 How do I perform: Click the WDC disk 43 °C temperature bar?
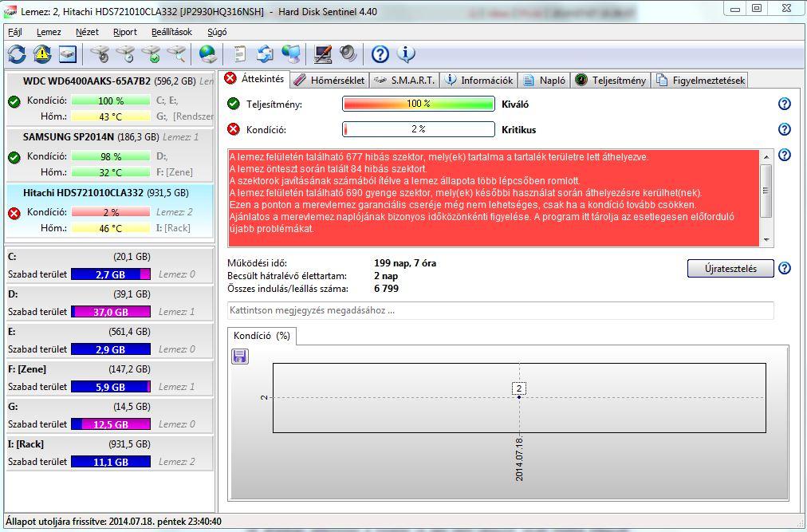(111, 117)
